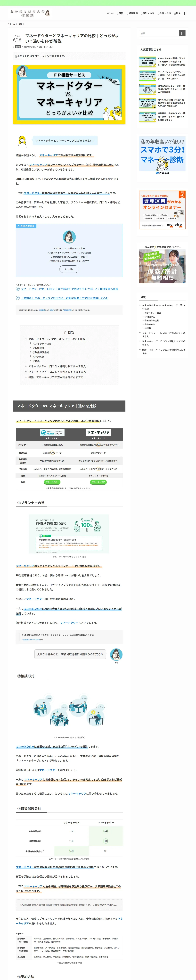Click the author avatar beside 大事なお金のこと bubble

click(116, 654)
